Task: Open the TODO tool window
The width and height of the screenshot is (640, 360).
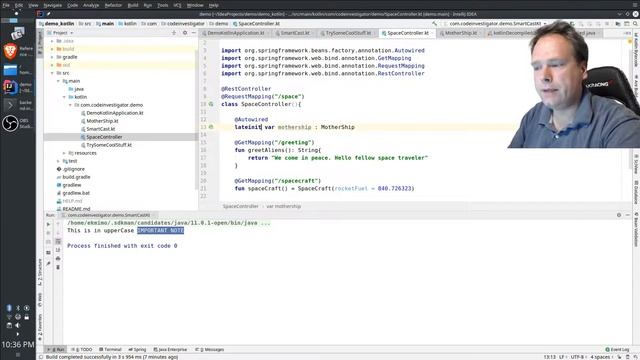Action: click(x=82, y=349)
